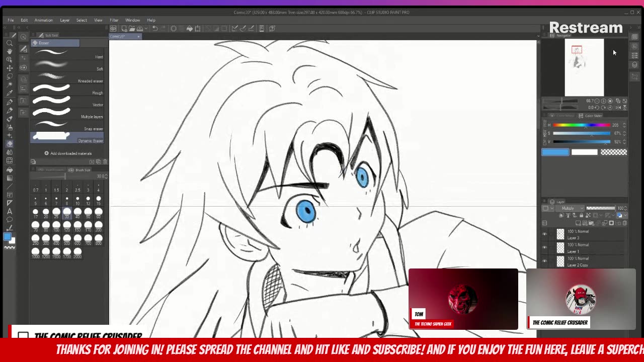
Task: Select the Brush tool
Action: [x=9, y=119]
